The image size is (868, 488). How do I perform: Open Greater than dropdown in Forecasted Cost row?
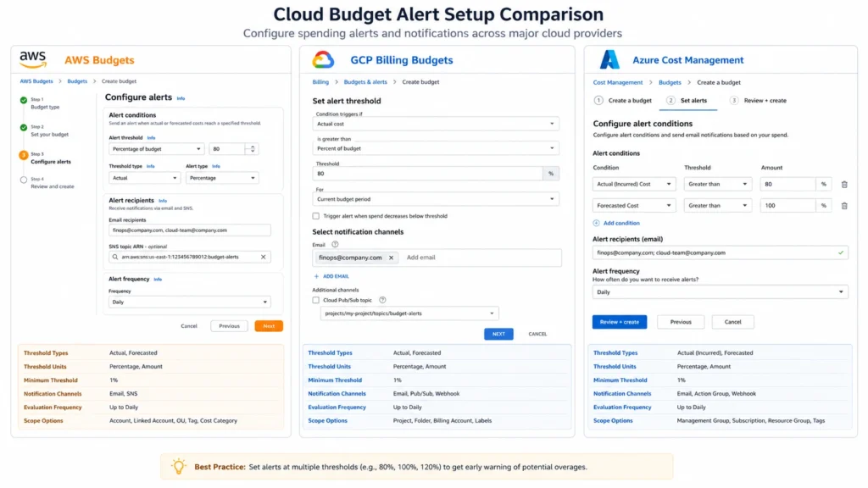pos(718,206)
